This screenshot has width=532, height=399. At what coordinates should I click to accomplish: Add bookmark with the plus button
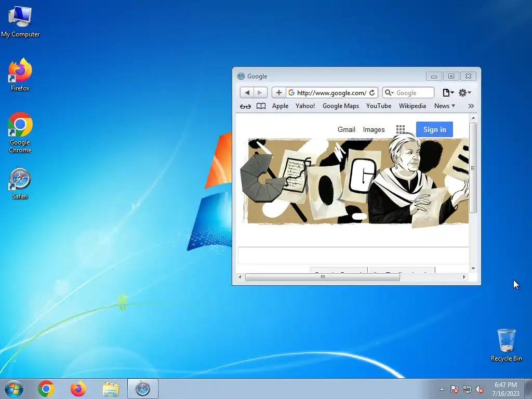(279, 92)
